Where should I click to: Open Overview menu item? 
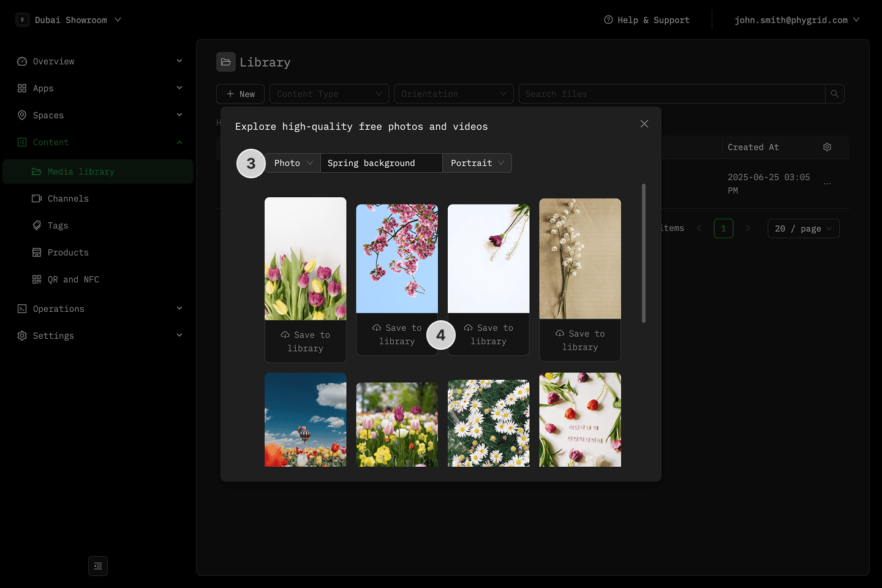(98, 61)
